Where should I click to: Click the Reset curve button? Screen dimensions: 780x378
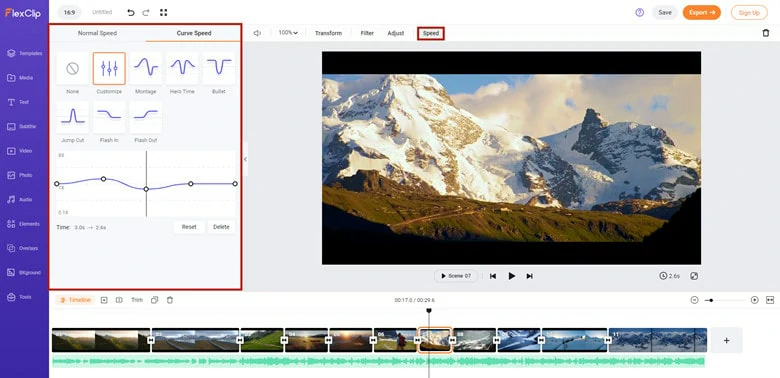tap(189, 227)
